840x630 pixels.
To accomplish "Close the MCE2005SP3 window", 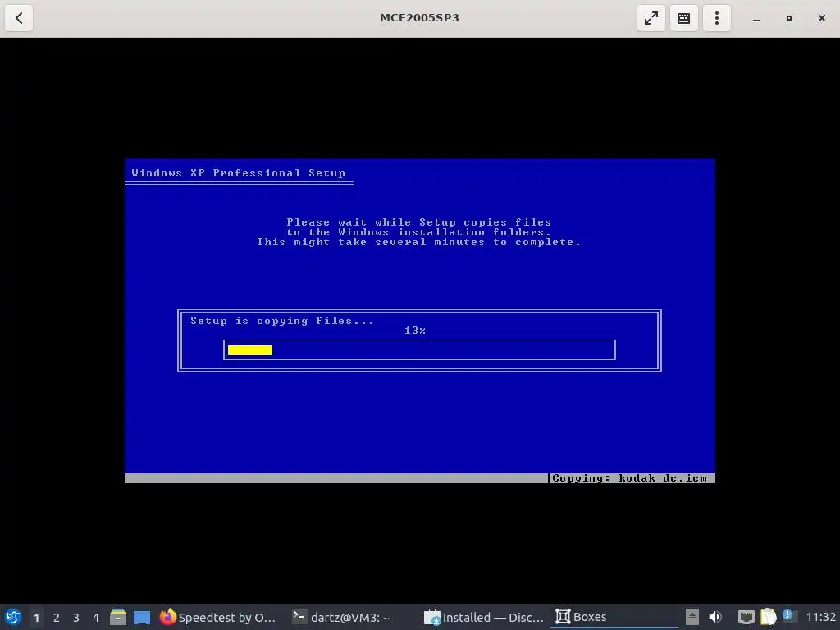I will point(822,18).
